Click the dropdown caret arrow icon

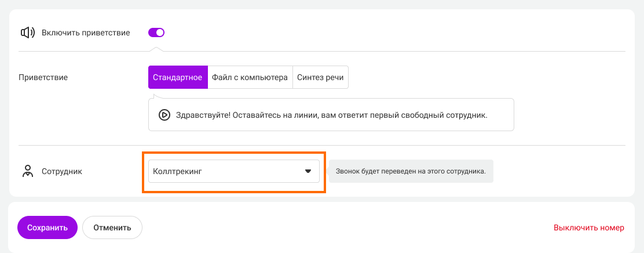click(308, 171)
